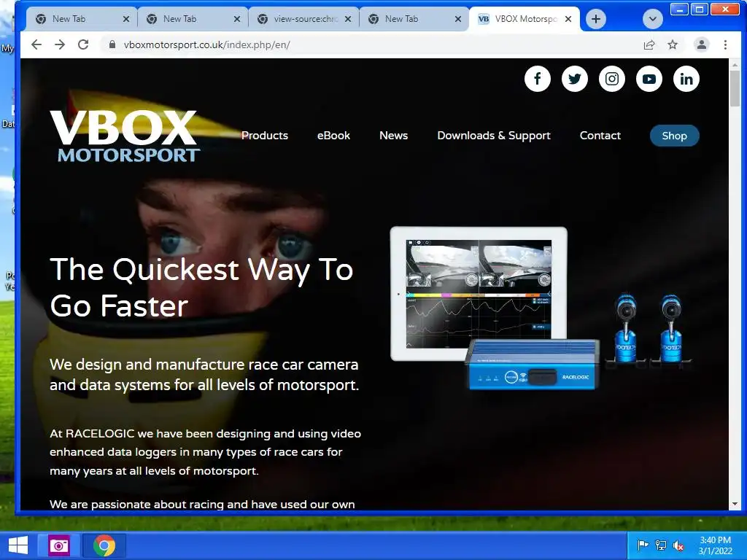Viewport: 747px width, 560px height.
Task: Open the VBOX Facebook page icon
Action: tap(538, 79)
